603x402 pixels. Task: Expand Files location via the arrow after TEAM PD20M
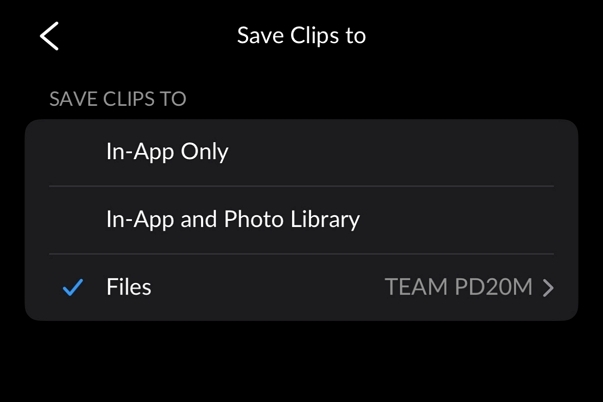pyautogui.click(x=548, y=288)
